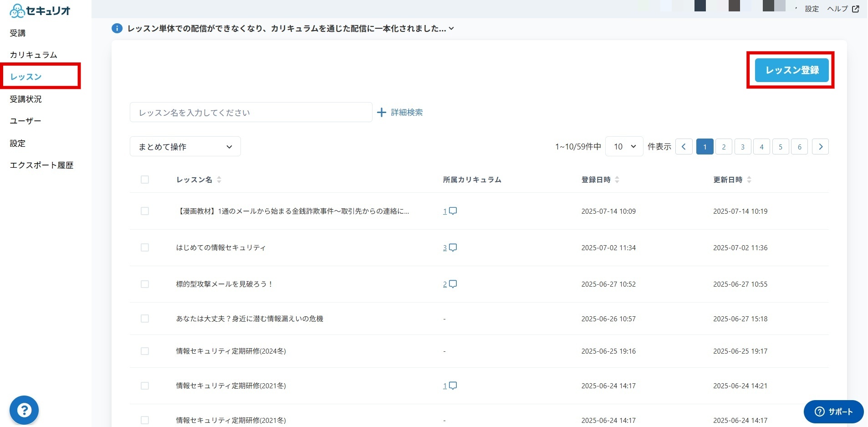This screenshot has width=868, height=427.
Task: Click the plus icon for 詳細検索
Action: (382, 113)
